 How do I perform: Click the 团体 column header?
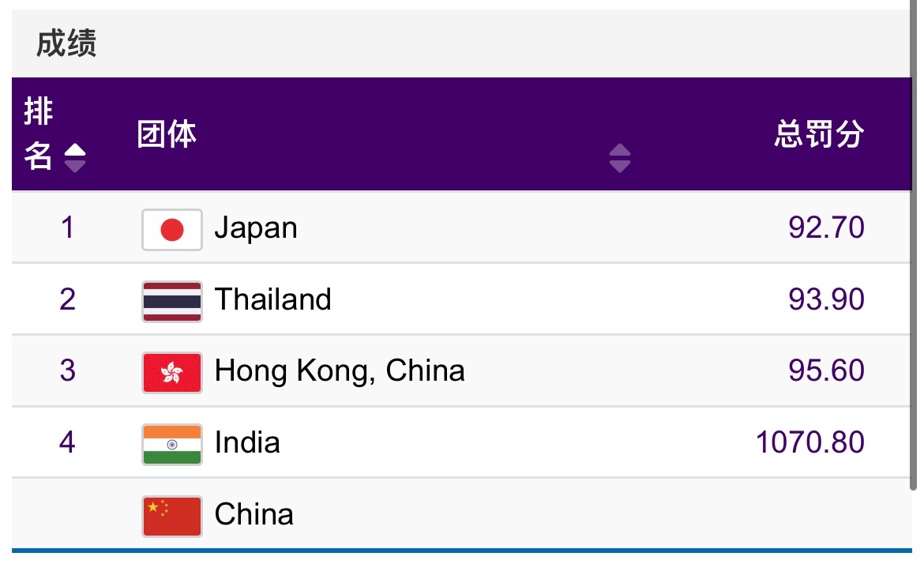[167, 133]
